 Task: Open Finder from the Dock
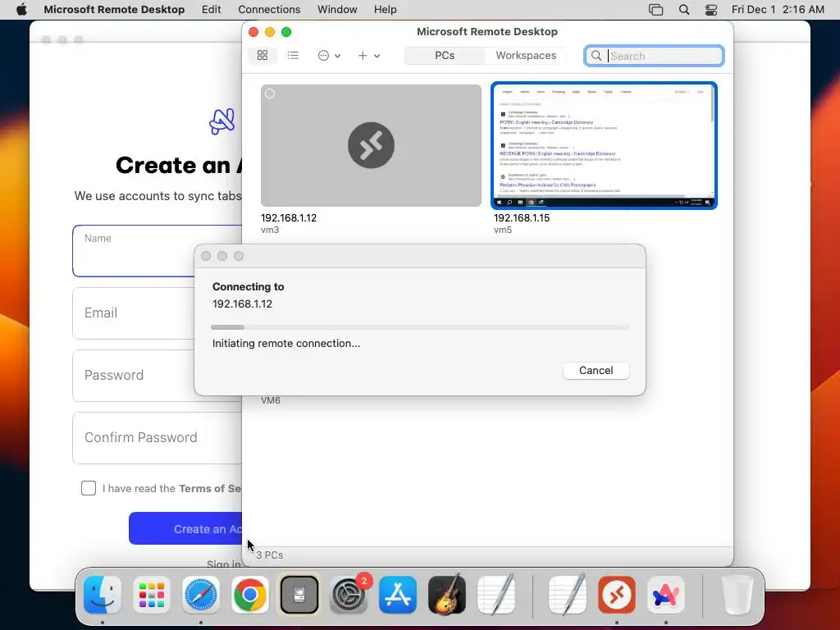[x=103, y=595]
